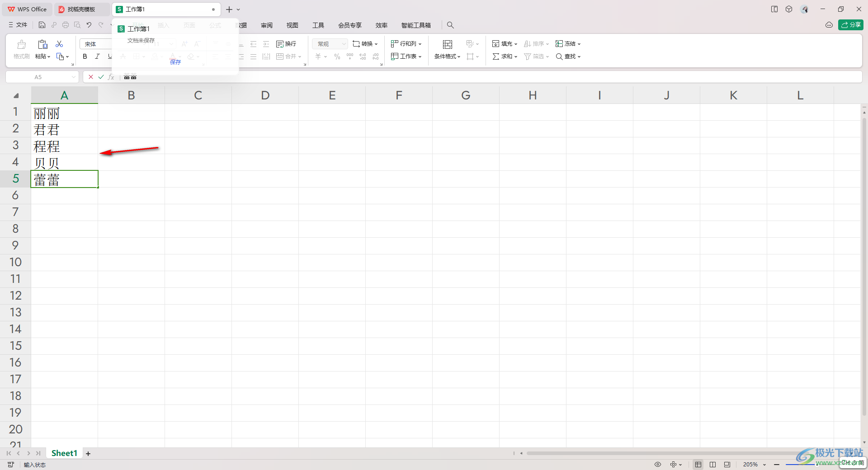Open Insert Function fx button
This screenshot has width=868, height=470.
[x=111, y=77]
